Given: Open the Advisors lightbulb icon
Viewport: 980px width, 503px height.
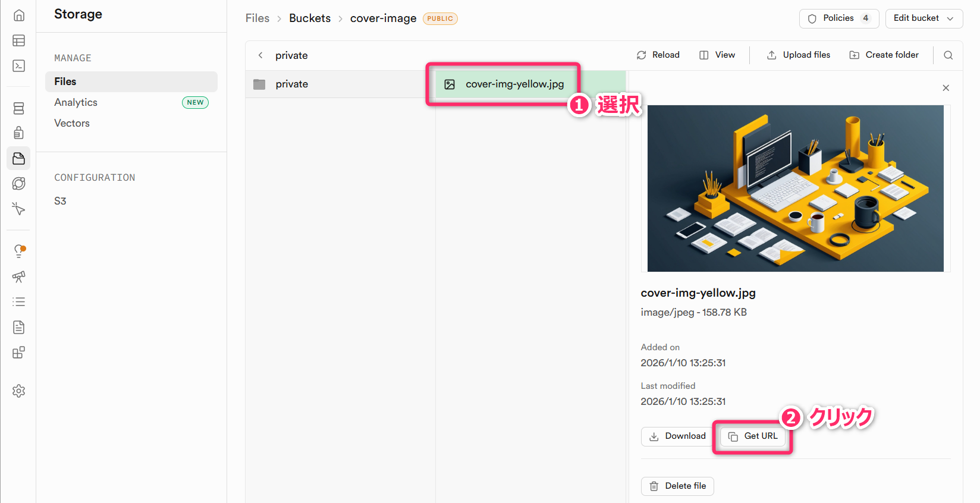Looking at the screenshot, I should tap(18, 251).
